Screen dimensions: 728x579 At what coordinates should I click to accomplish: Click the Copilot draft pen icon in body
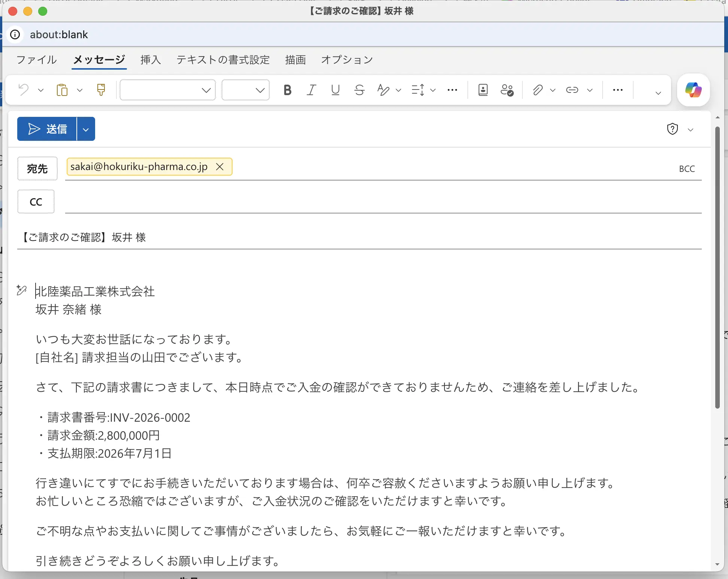click(x=22, y=290)
